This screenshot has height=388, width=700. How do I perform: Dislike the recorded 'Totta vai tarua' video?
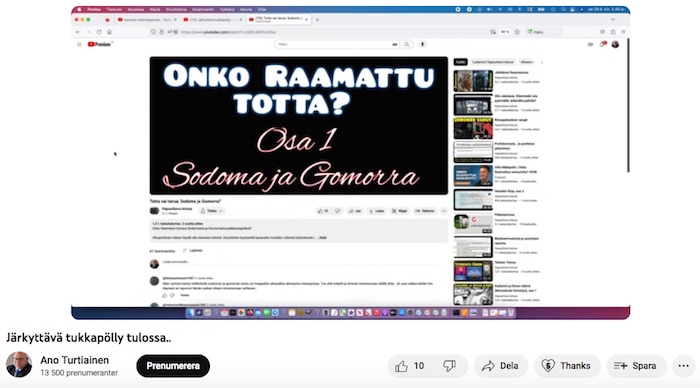point(338,211)
